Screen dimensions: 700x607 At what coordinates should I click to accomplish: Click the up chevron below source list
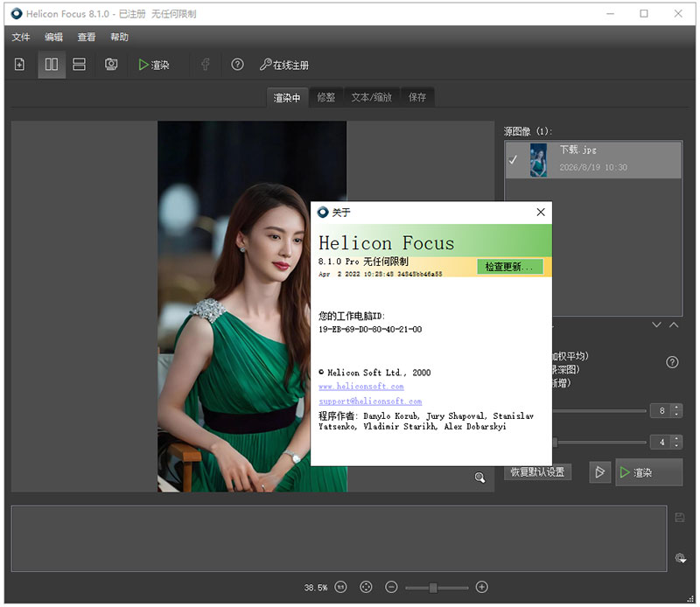(x=674, y=324)
